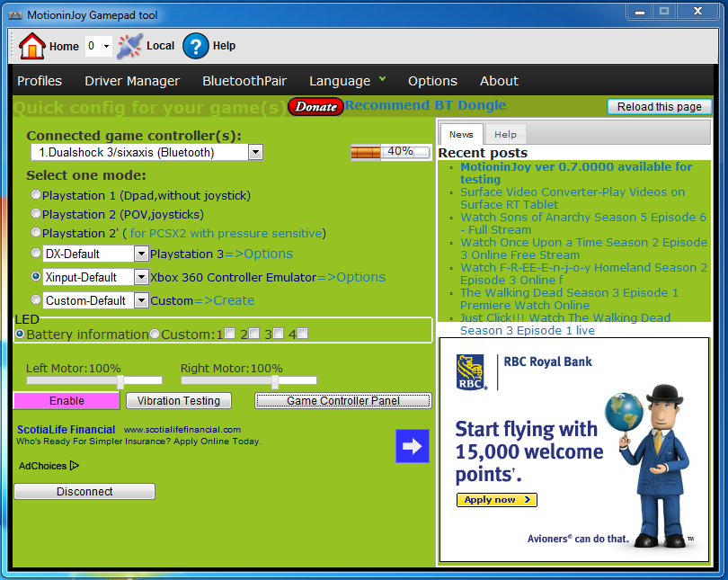This screenshot has width=728, height=580.
Task: Open the Xinput-Default profile dropdown
Action: (x=141, y=277)
